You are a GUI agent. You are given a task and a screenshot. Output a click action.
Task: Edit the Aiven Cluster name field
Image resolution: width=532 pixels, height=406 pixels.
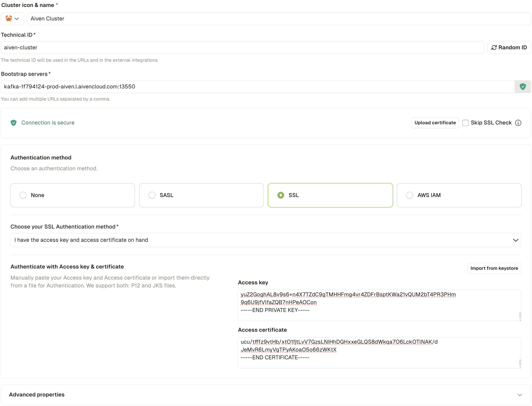pyautogui.click(x=279, y=19)
